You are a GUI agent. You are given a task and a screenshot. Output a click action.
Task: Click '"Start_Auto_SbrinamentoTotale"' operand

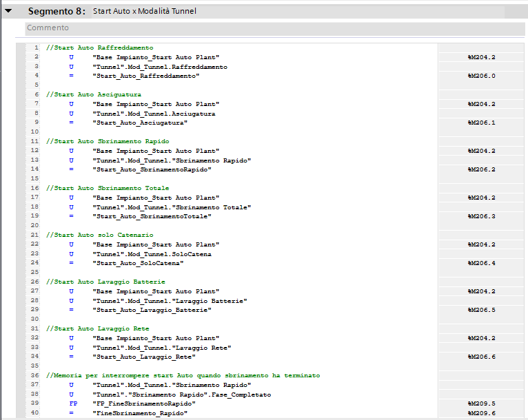pos(152,216)
